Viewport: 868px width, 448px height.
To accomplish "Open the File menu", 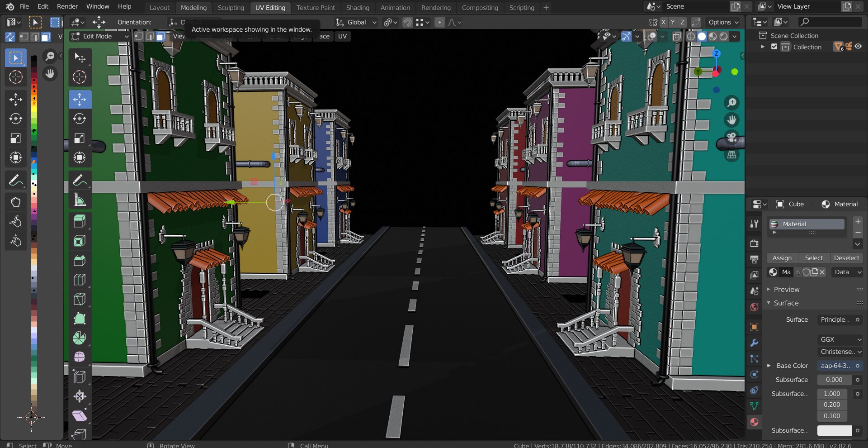I will [x=24, y=6].
